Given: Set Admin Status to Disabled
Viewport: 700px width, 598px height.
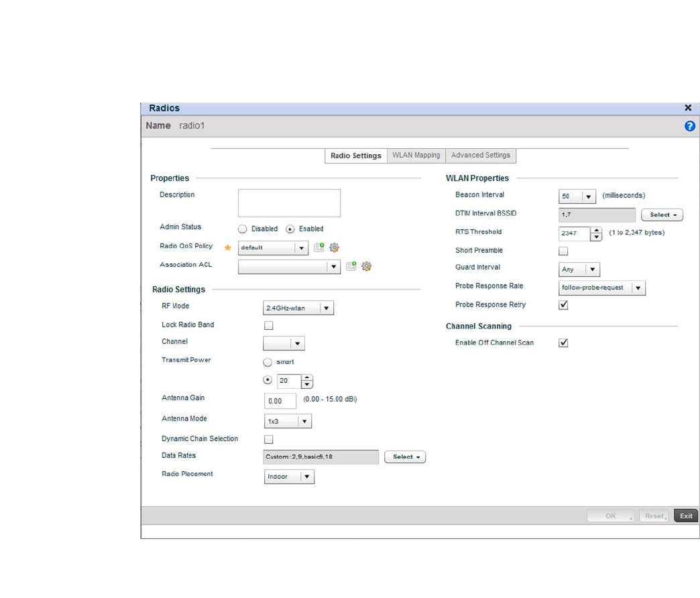Looking at the screenshot, I should [243, 229].
